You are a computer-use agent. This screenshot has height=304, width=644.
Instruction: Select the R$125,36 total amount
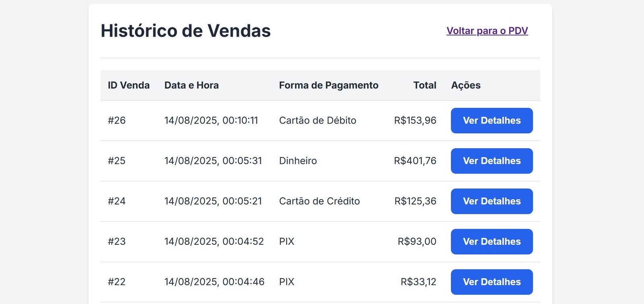(415, 201)
